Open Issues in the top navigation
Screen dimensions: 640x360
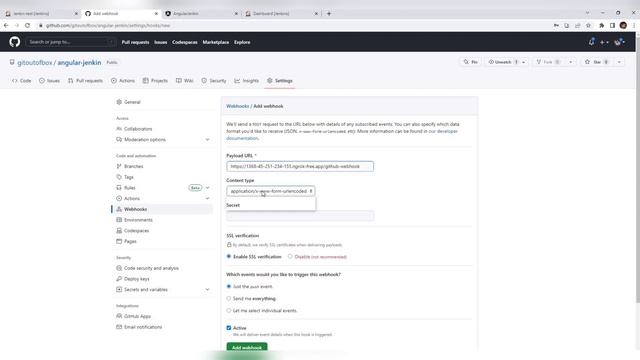(x=160, y=42)
